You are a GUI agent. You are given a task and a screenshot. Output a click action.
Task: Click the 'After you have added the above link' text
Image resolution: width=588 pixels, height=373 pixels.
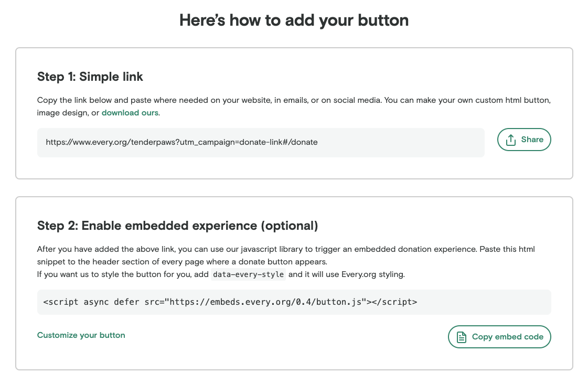pyautogui.click(x=286, y=255)
